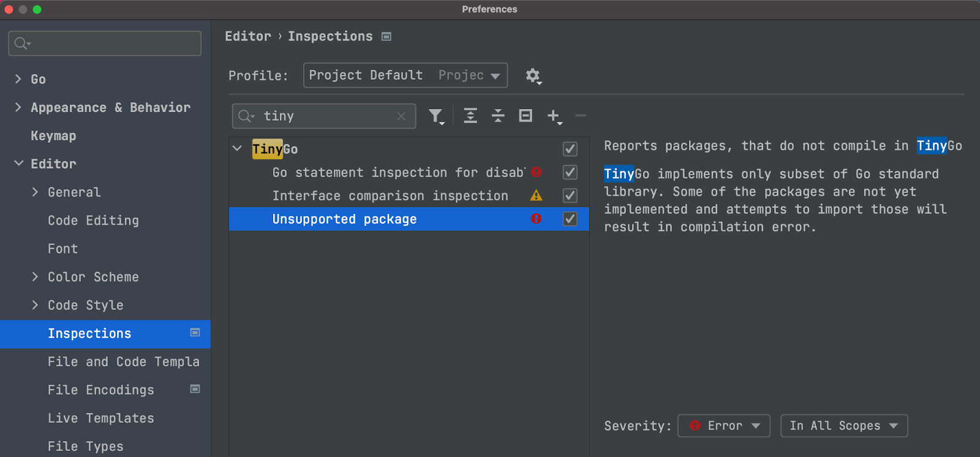Click the reset-to-empty square toolbar icon
Screen dimensions: 980x457
click(526, 116)
